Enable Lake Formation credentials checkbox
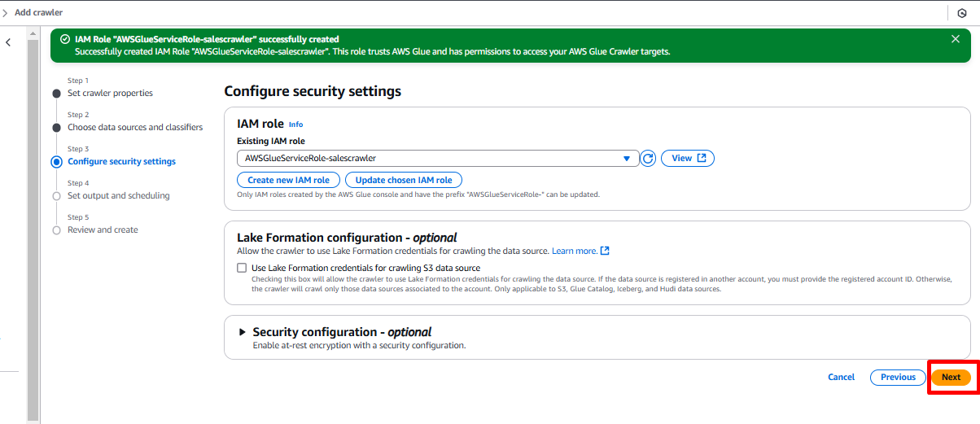 coord(242,268)
